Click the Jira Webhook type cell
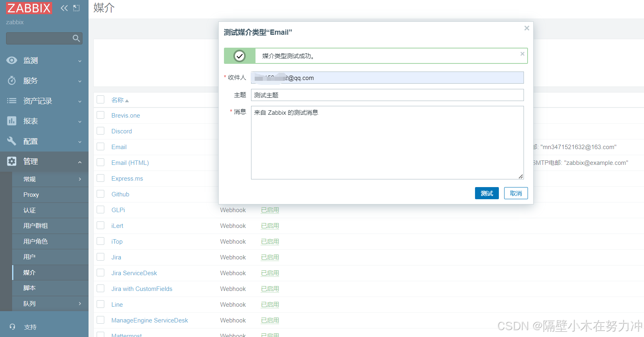The image size is (644, 337). pyautogui.click(x=233, y=257)
